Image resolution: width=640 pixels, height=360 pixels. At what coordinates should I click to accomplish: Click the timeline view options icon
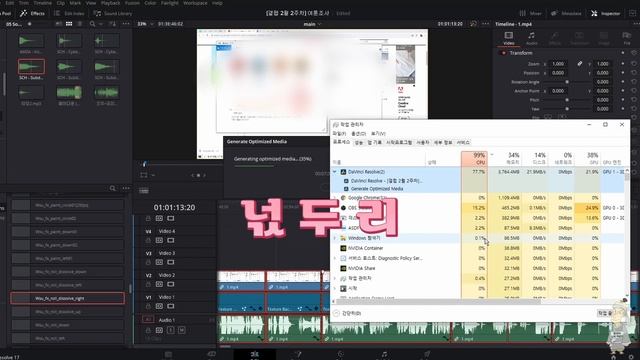(x=144, y=191)
